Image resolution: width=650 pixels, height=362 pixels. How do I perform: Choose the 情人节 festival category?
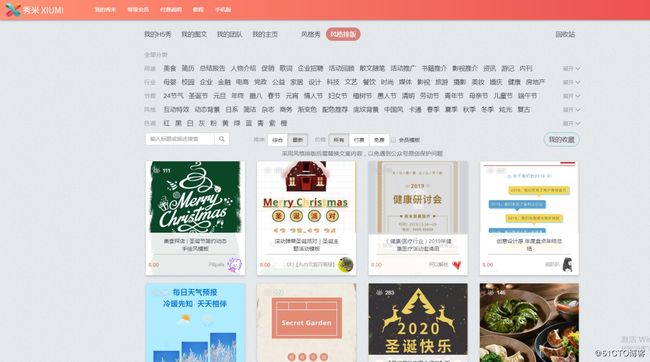(313, 96)
